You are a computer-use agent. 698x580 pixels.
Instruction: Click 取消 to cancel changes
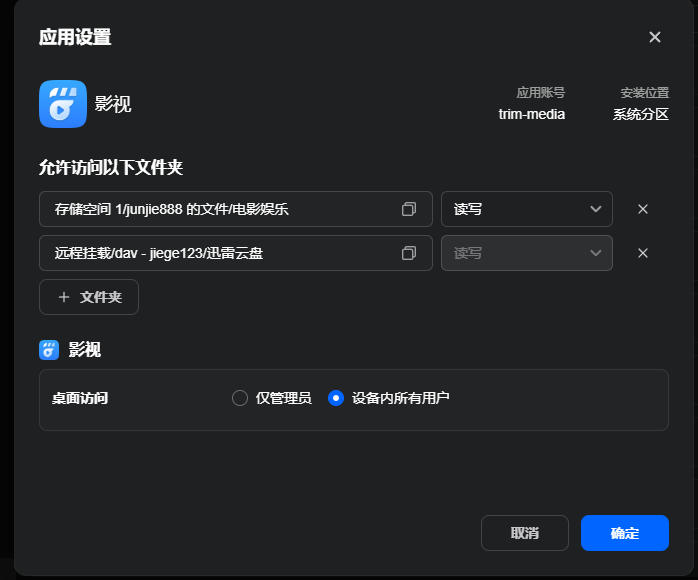(524, 533)
